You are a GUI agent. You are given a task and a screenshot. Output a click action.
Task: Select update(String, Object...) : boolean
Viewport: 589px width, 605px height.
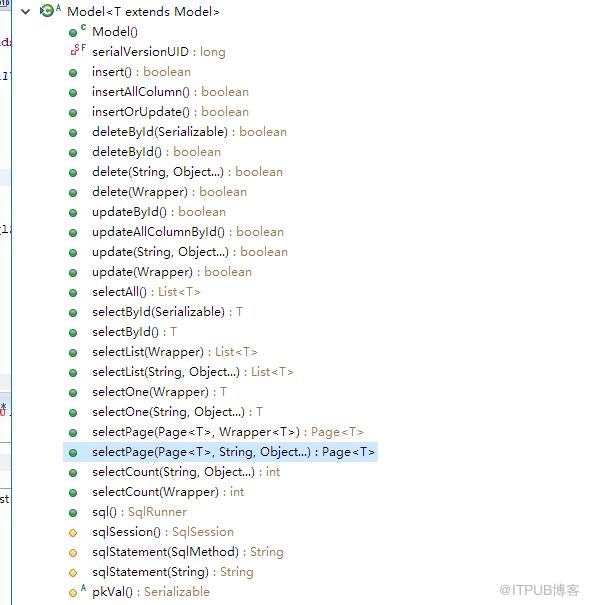coord(190,252)
